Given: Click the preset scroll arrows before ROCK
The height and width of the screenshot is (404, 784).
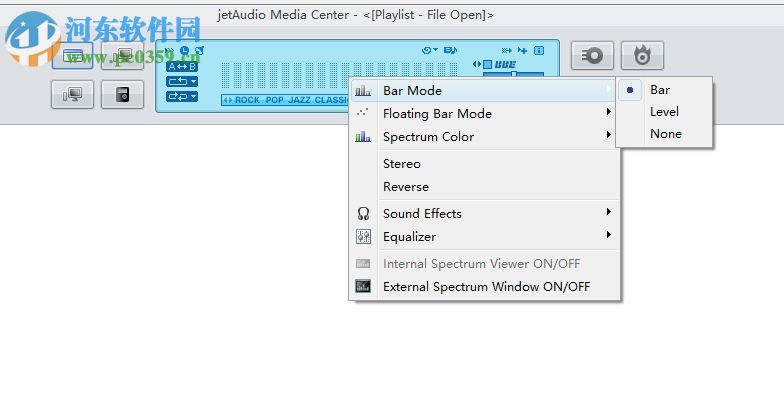Looking at the screenshot, I should (228, 100).
